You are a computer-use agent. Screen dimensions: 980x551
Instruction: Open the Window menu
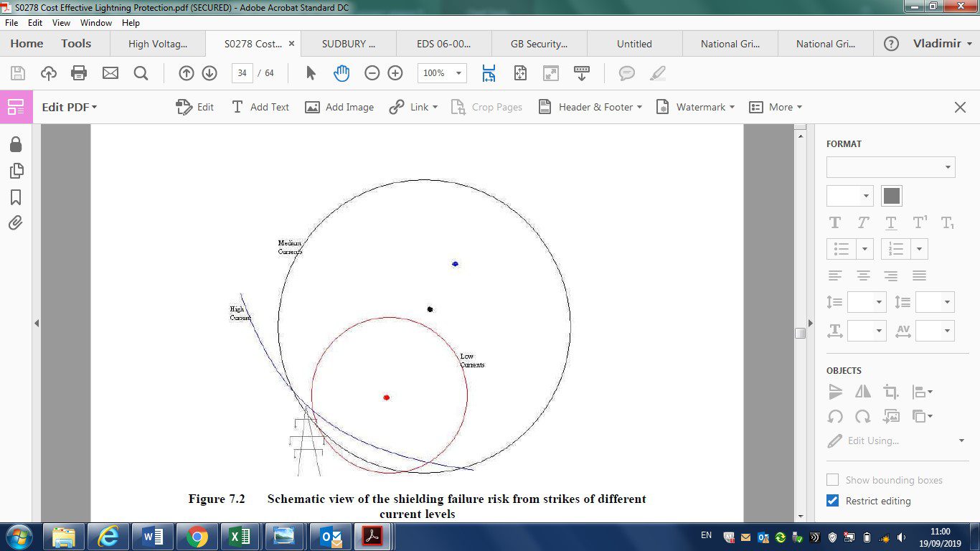click(95, 23)
